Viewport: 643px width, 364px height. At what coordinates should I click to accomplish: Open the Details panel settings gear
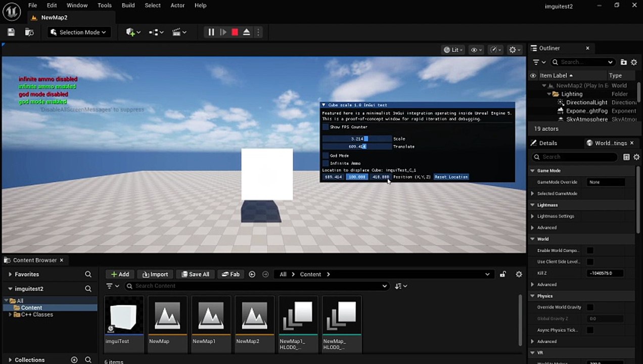pyautogui.click(x=636, y=157)
